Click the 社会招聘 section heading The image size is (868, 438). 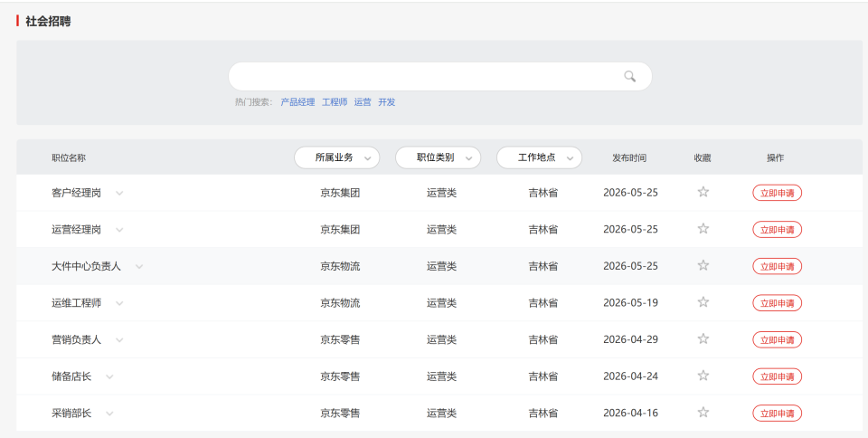coord(48,22)
